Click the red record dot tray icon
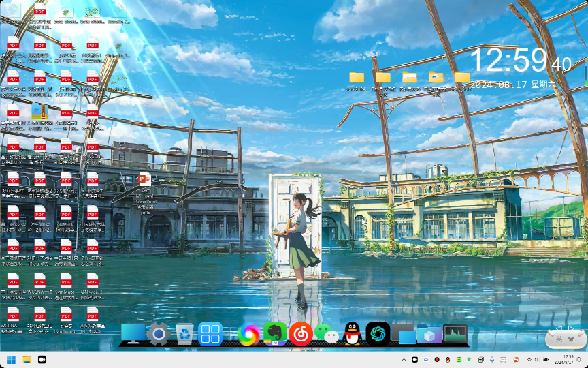Screen dimensions: 588x368 click(436, 360)
